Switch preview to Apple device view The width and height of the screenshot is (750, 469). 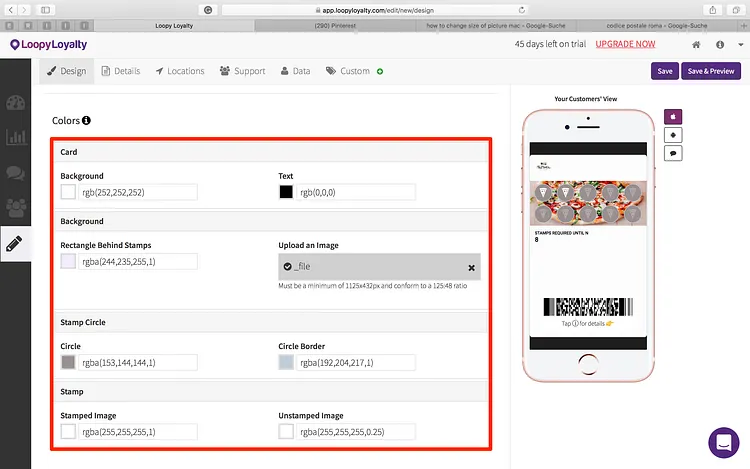(x=673, y=117)
